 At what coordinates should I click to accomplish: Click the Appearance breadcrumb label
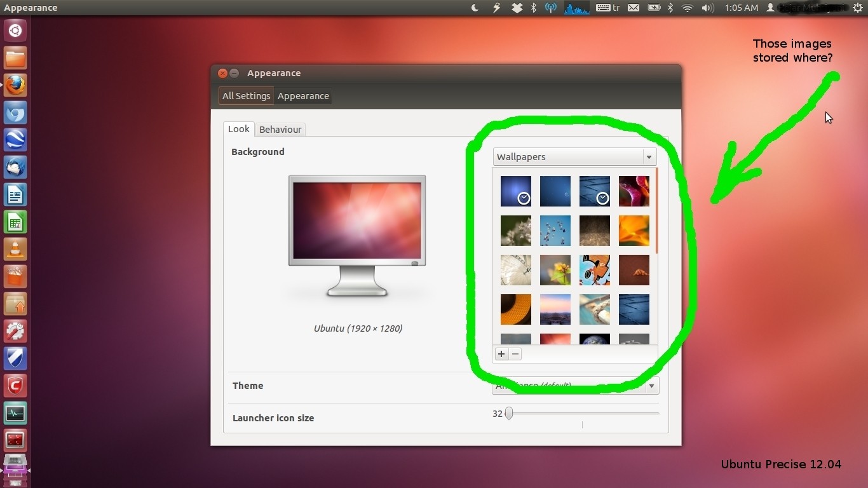coord(303,96)
